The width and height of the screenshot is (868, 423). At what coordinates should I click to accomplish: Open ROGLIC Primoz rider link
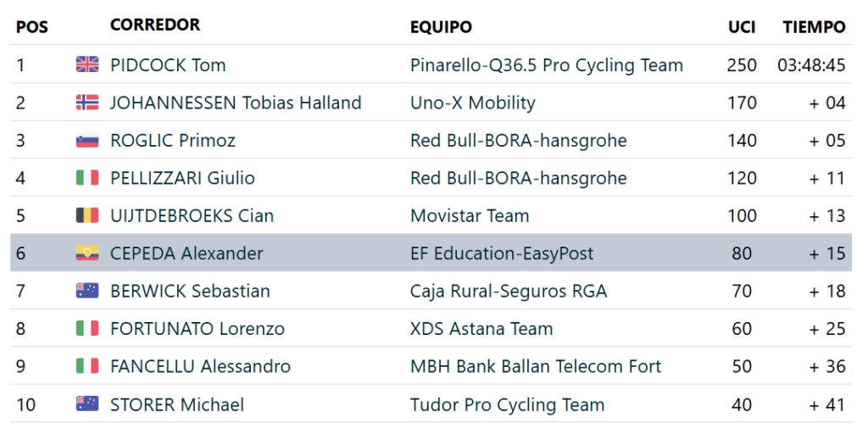tap(173, 141)
